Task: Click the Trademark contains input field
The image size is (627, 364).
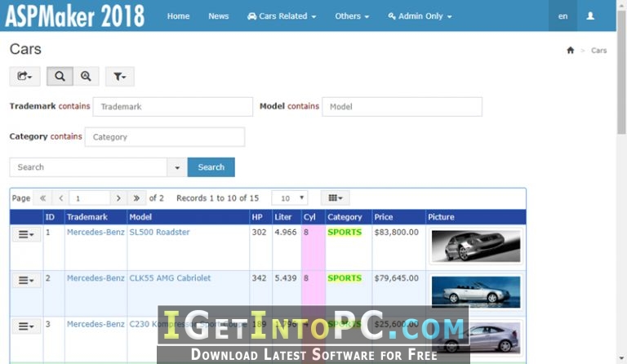Action: point(173,107)
